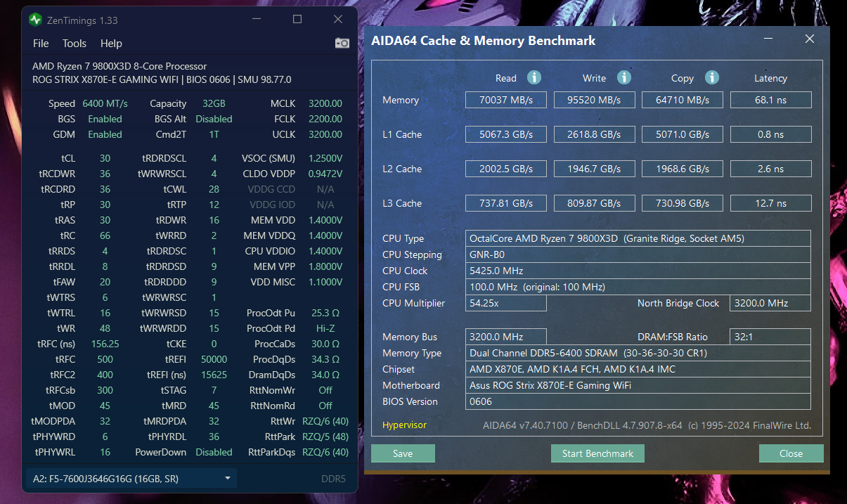This screenshot has width=847, height=504.
Task: Expand the A2 memory module dropdown
Action: (x=131, y=479)
